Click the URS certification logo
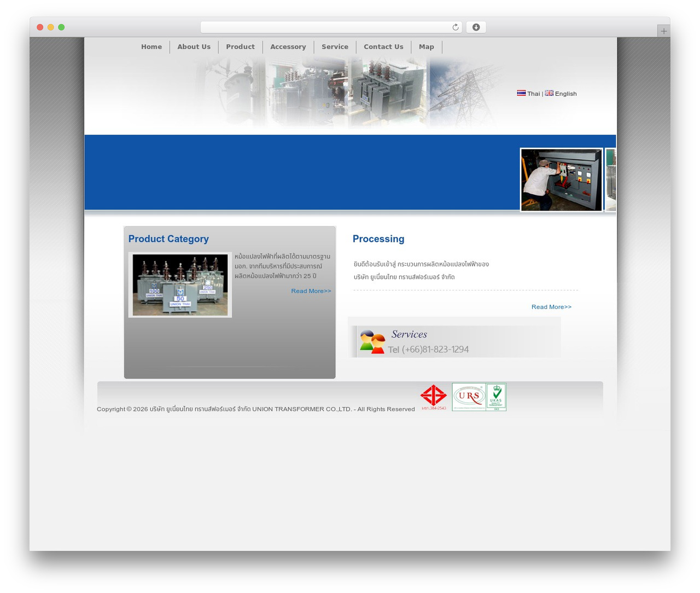Image resolution: width=700 pixels, height=593 pixels. coord(469,397)
